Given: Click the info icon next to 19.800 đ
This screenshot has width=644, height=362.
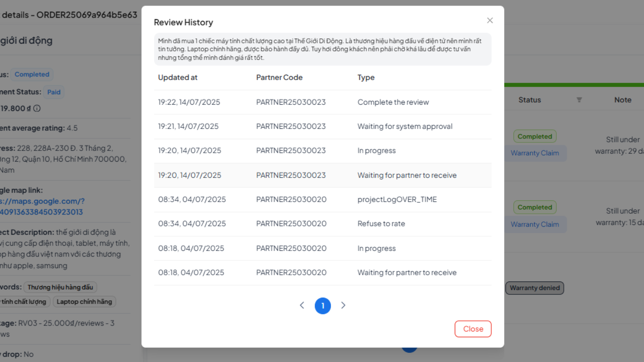Looking at the screenshot, I should tap(37, 108).
